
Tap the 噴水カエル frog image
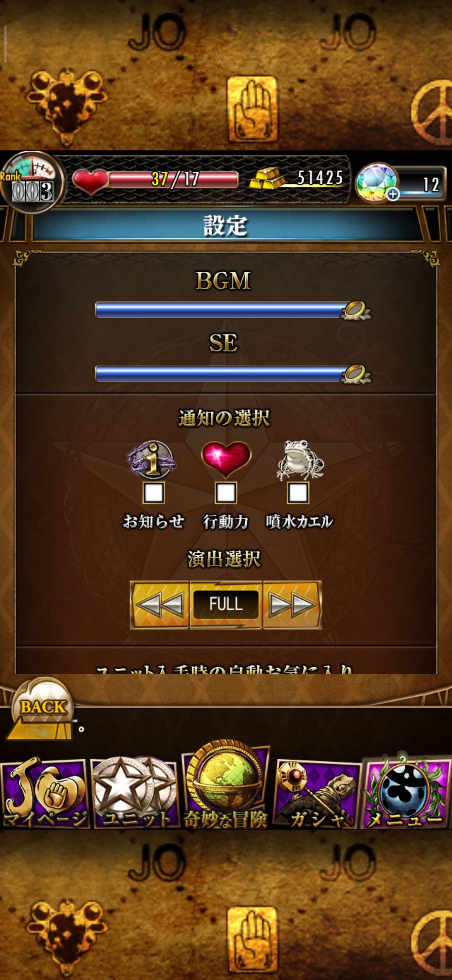(300, 460)
